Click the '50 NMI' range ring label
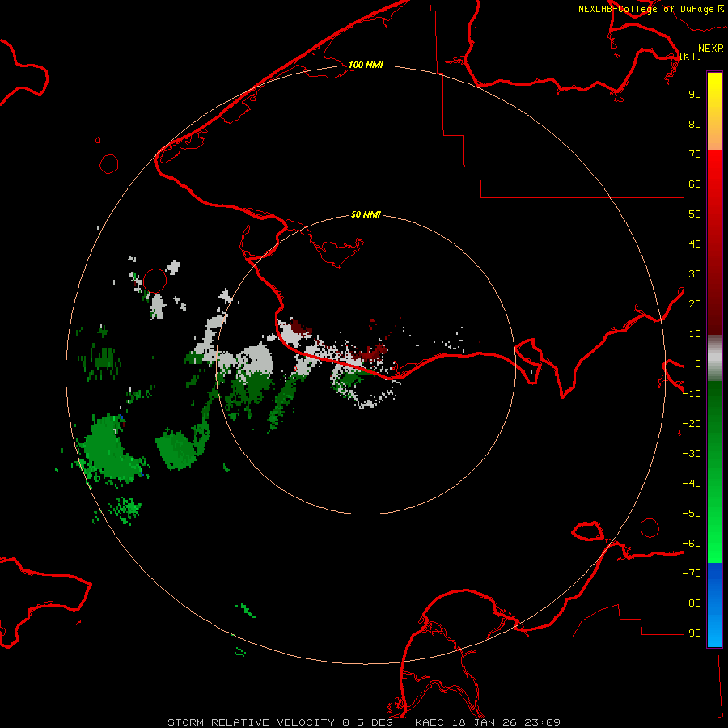 click(366, 214)
